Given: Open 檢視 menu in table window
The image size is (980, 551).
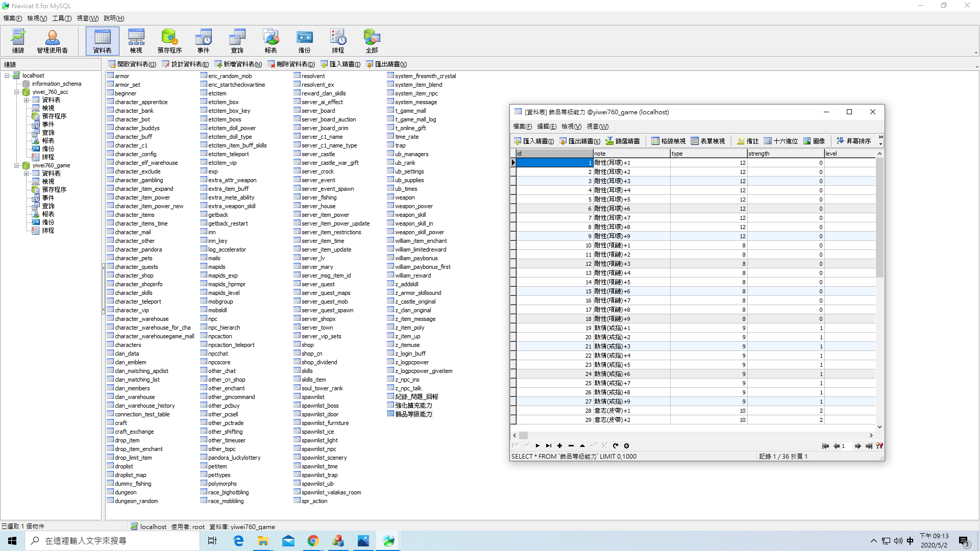Looking at the screenshot, I should (x=571, y=127).
